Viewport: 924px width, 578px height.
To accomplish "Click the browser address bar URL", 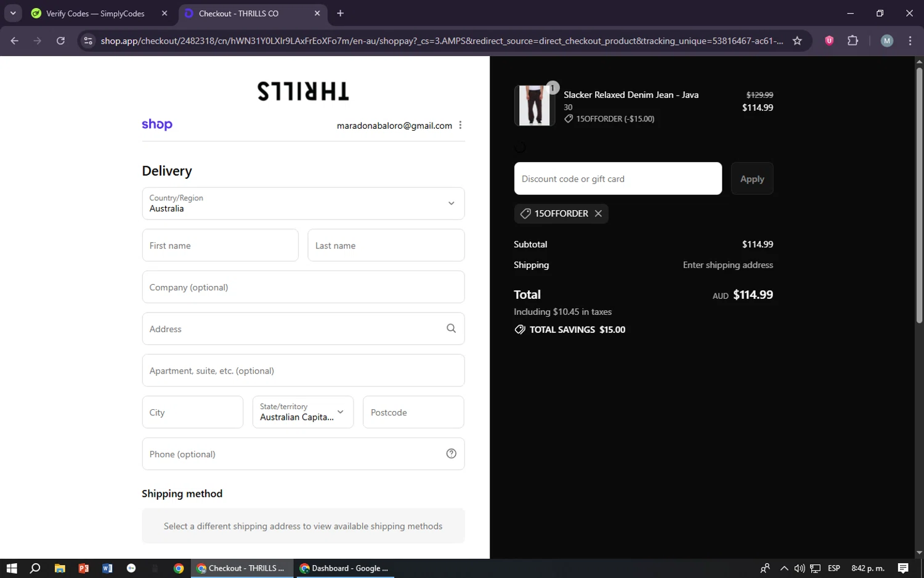I will click(442, 41).
